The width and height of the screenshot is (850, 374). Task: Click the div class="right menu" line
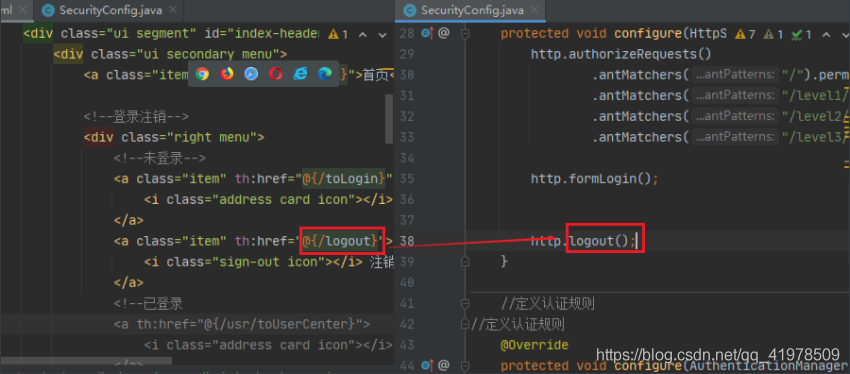click(174, 137)
